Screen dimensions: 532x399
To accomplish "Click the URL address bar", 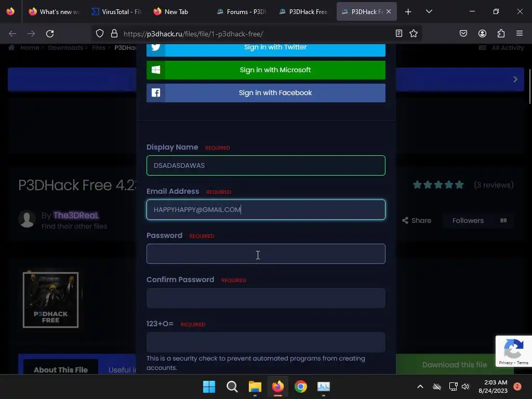I will pyautogui.click(x=256, y=34).
